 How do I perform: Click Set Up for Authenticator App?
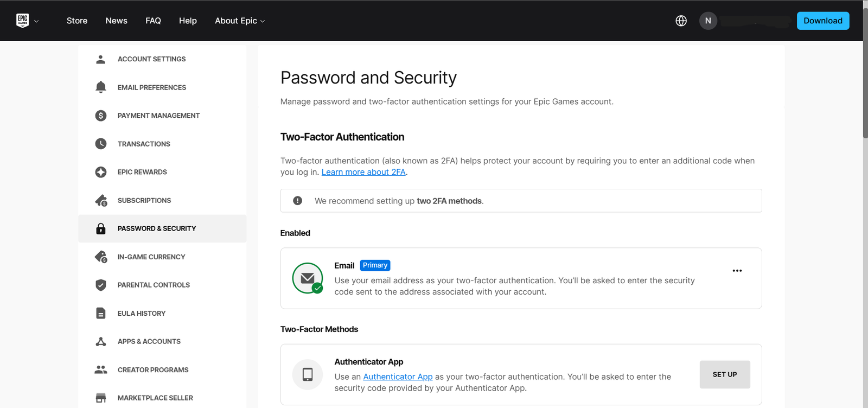tap(724, 374)
